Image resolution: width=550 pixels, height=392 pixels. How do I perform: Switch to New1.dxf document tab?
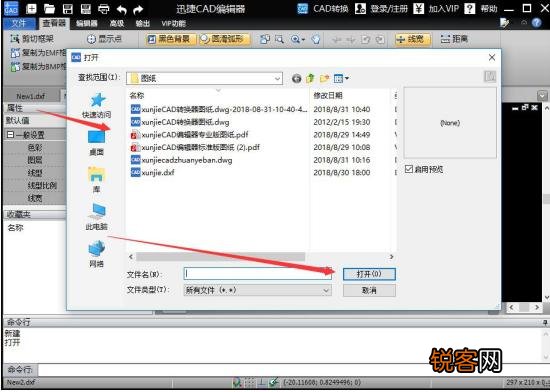coord(31,96)
